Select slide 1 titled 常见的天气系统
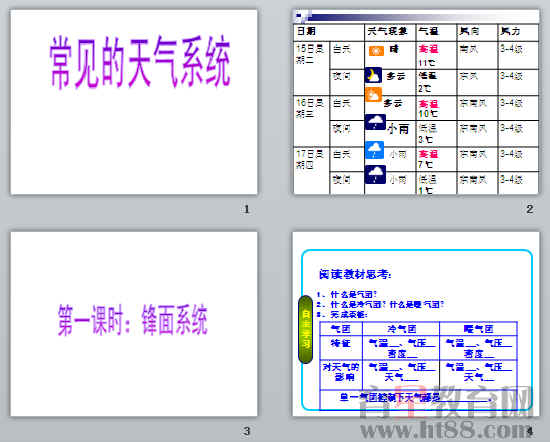 pyautogui.click(x=134, y=102)
